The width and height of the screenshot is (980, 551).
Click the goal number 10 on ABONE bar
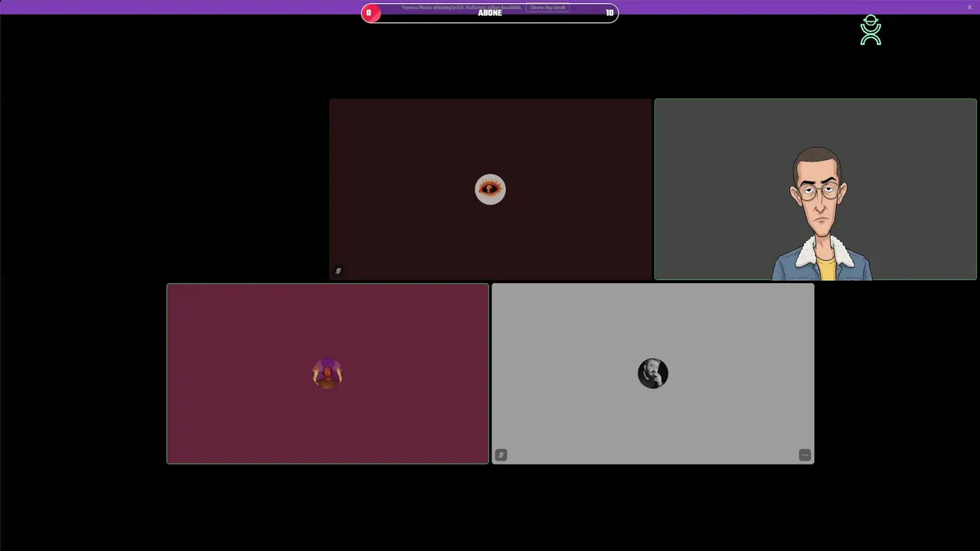[609, 13]
